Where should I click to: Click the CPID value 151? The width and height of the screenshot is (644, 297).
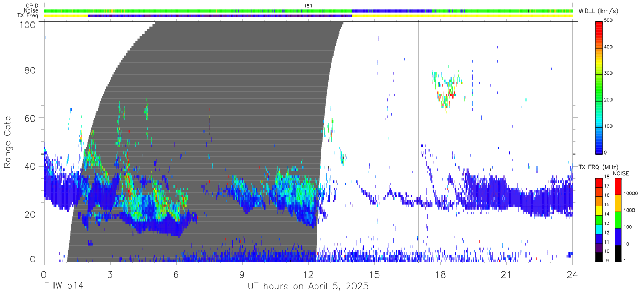(308, 6)
